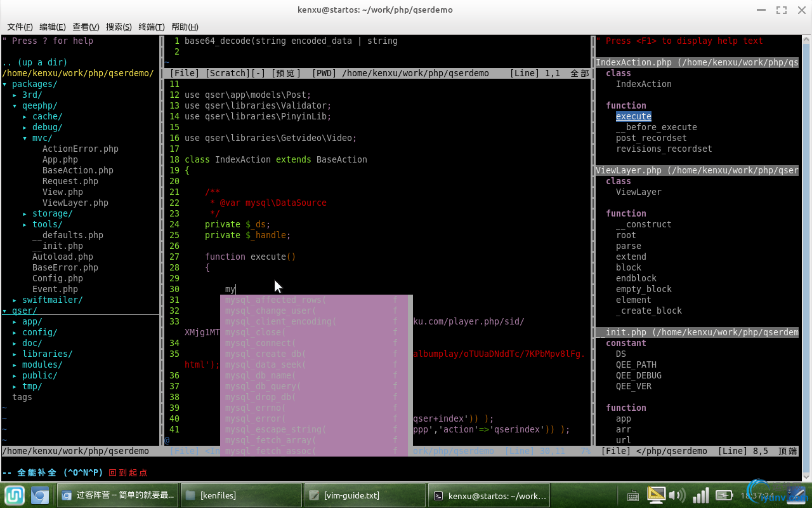Expand the 3rd/ folder
This screenshot has height=508, width=812.
click(27, 95)
